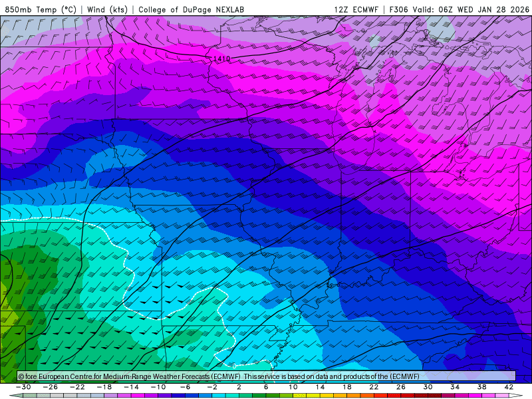
Task: Click the "−2" colorbar scale label
Action: pyautogui.click(x=212, y=387)
